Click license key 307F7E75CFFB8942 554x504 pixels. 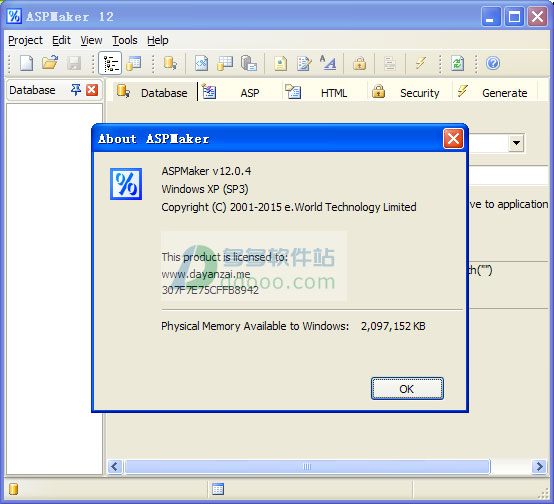(x=210, y=290)
